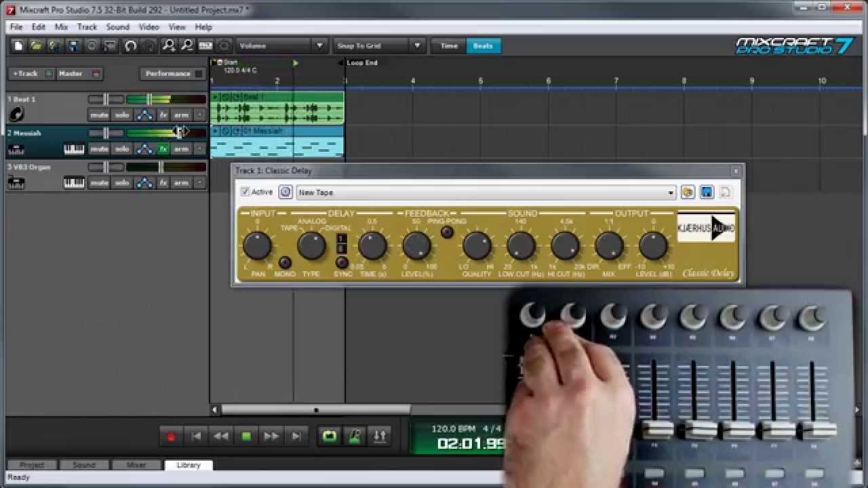The image size is (868, 488).
Task: Collapse Beat 1 track with expander
Action: (200, 115)
